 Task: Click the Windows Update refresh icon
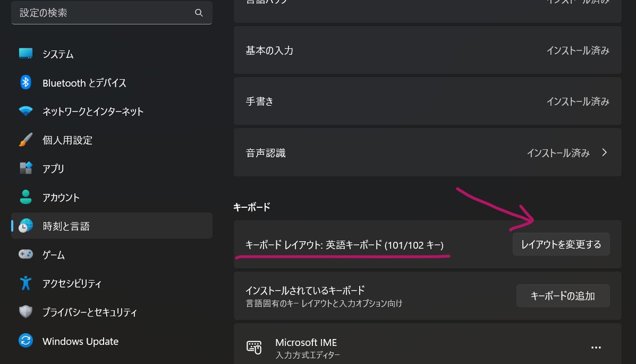pos(26,341)
